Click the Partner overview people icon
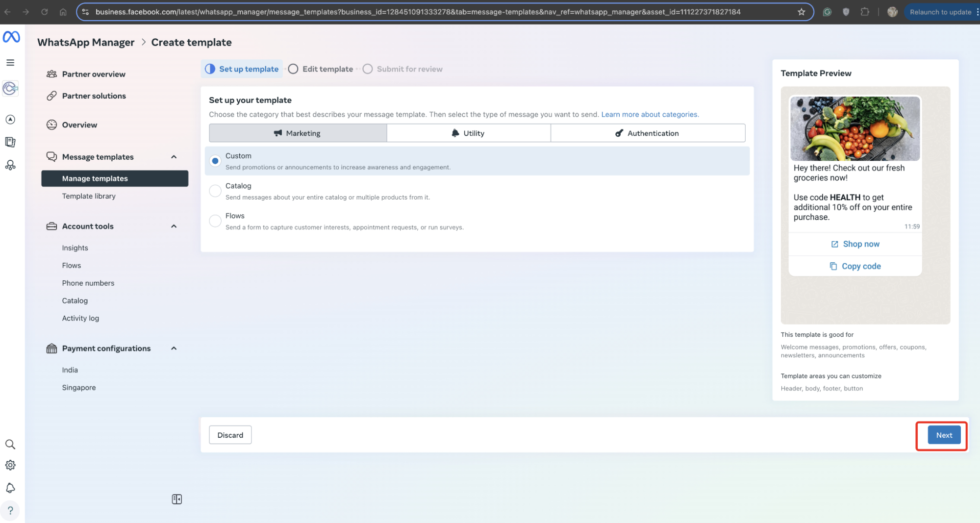The width and height of the screenshot is (980, 523). [x=51, y=74]
